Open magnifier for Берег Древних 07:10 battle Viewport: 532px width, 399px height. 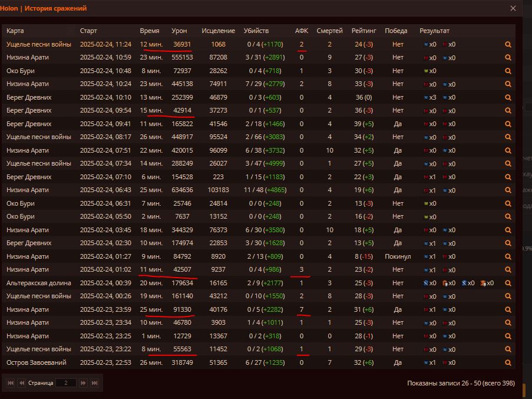[508, 177]
